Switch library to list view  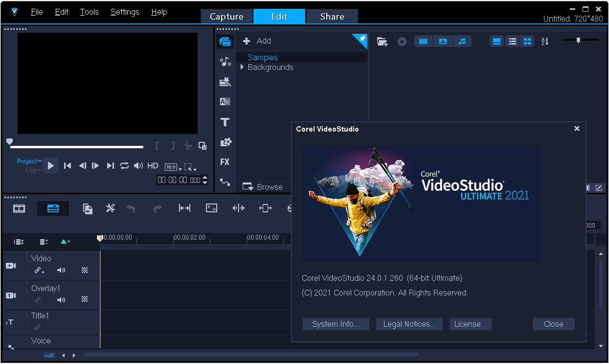click(x=512, y=41)
